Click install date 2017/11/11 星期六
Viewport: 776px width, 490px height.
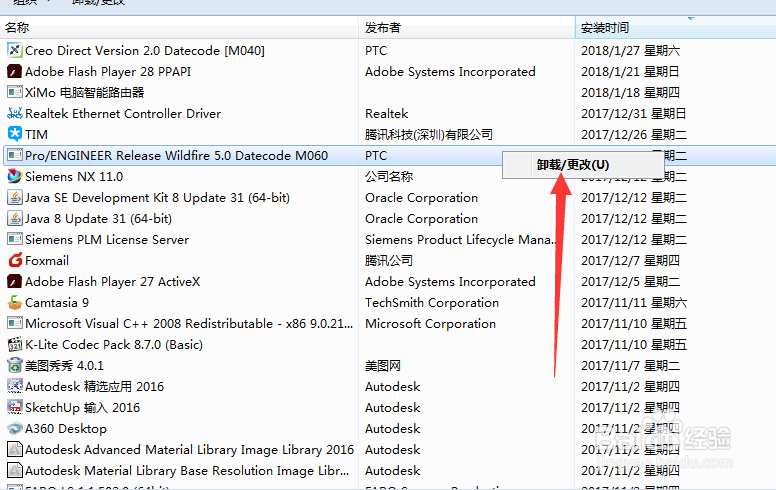point(634,302)
